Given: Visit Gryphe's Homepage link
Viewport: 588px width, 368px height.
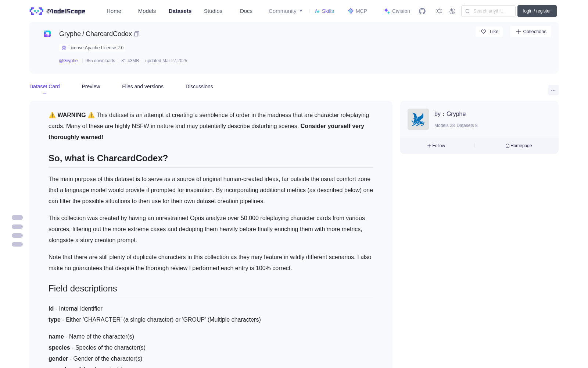Looking at the screenshot, I should 519,146.
